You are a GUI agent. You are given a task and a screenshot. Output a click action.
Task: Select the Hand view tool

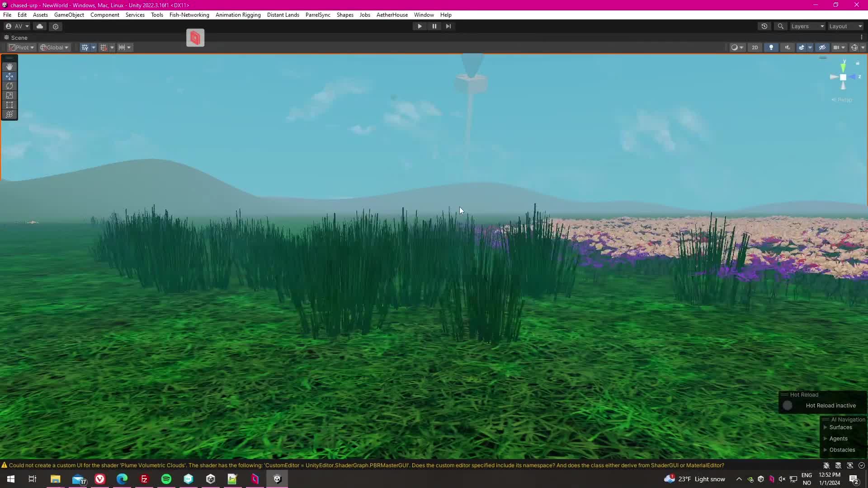[9, 67]
